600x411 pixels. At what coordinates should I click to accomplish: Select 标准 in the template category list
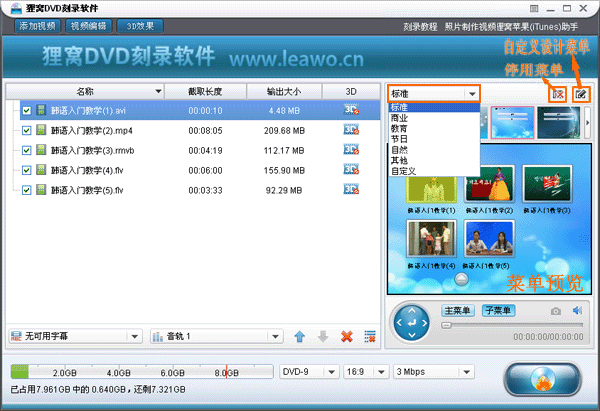click(434, 108)
